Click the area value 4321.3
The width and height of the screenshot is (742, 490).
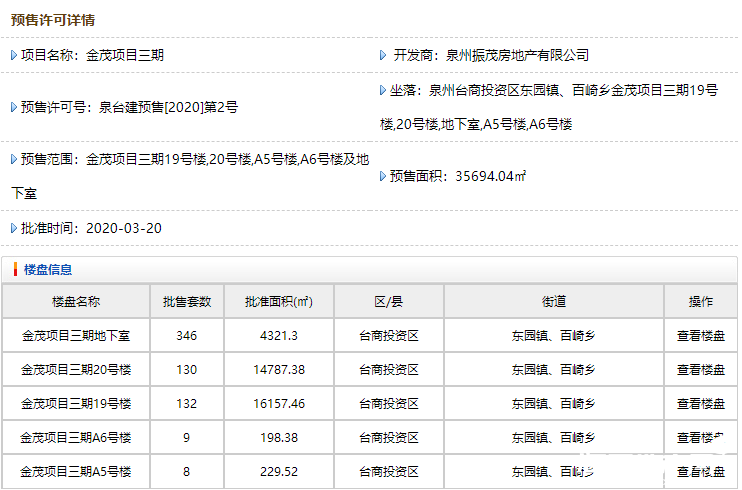click(x=279, y=336)
